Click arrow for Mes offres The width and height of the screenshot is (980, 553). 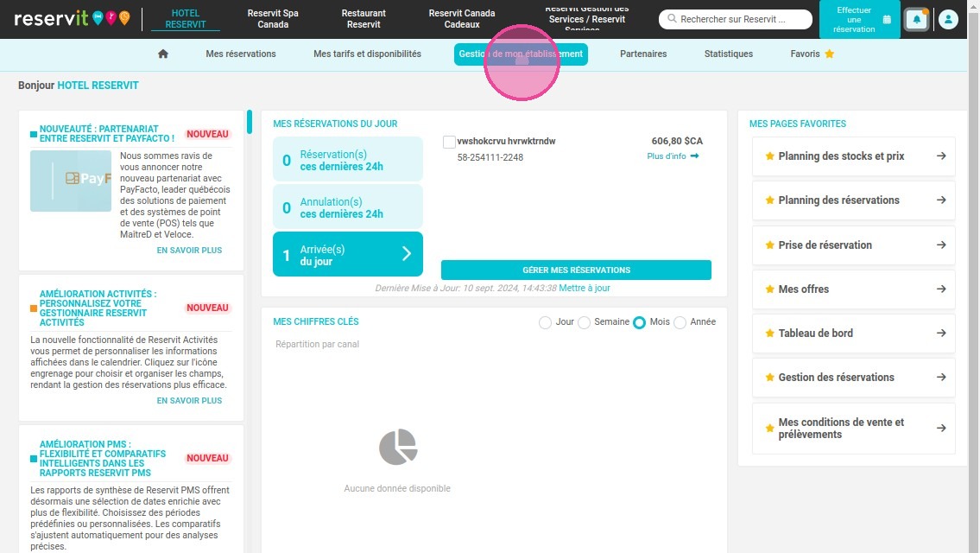(x=941, y=289)
